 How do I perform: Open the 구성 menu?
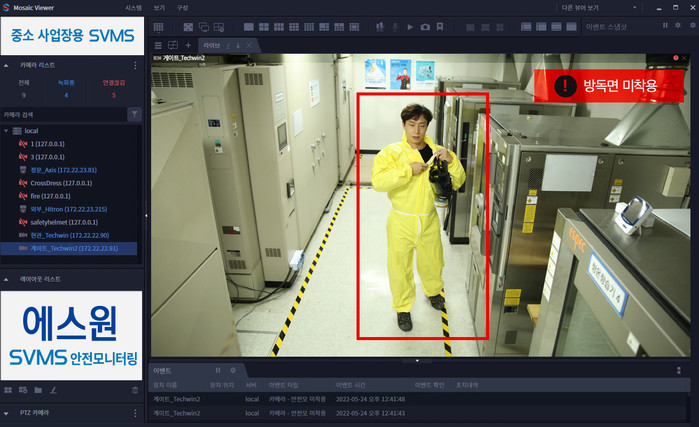coord(182,7)
